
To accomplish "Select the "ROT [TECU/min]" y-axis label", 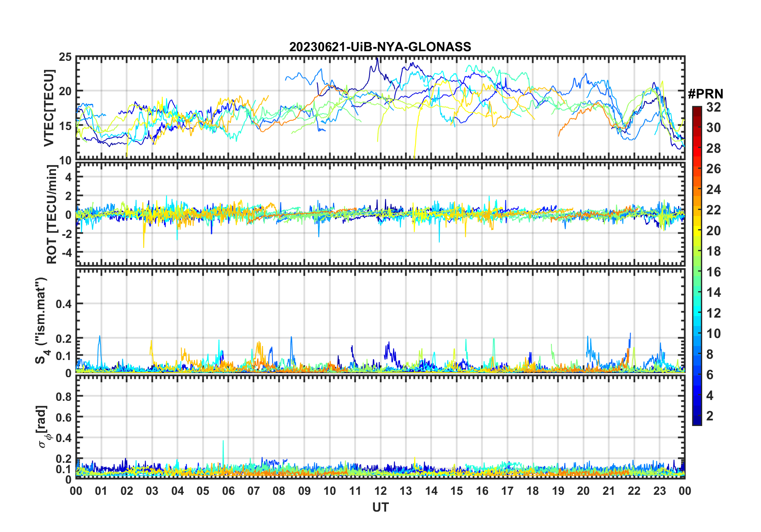I will point(52,214).
